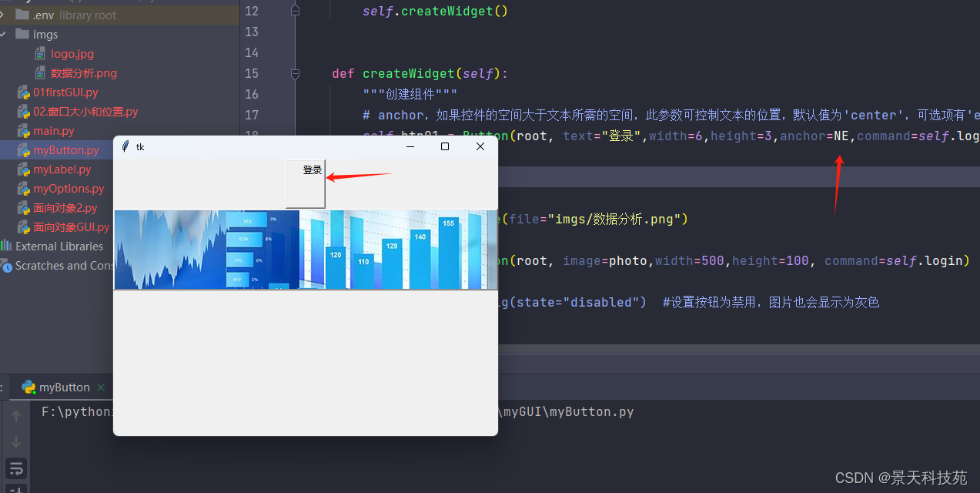Image resolution: width=980 pixels, height=493 pixels.
Task: Click the 数据分析.png image file icon
Action: [41, 73]
